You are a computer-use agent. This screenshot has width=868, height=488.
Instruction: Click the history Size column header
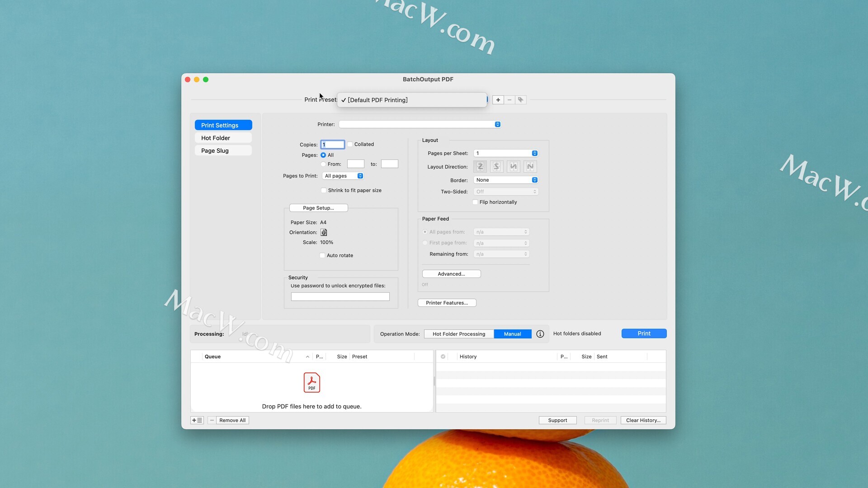(x=583, y=357)
